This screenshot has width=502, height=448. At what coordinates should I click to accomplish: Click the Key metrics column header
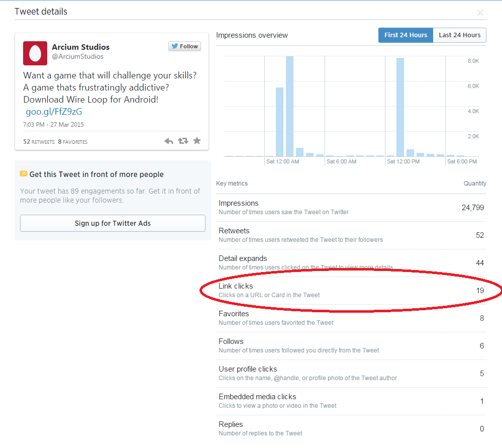(232, 184)
